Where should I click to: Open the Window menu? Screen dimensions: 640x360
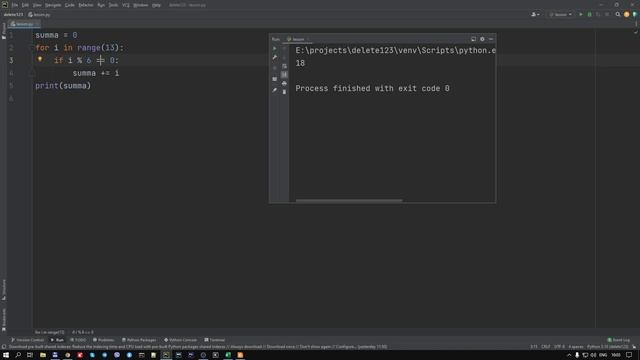pyautogui.click(x=141, y=5)
